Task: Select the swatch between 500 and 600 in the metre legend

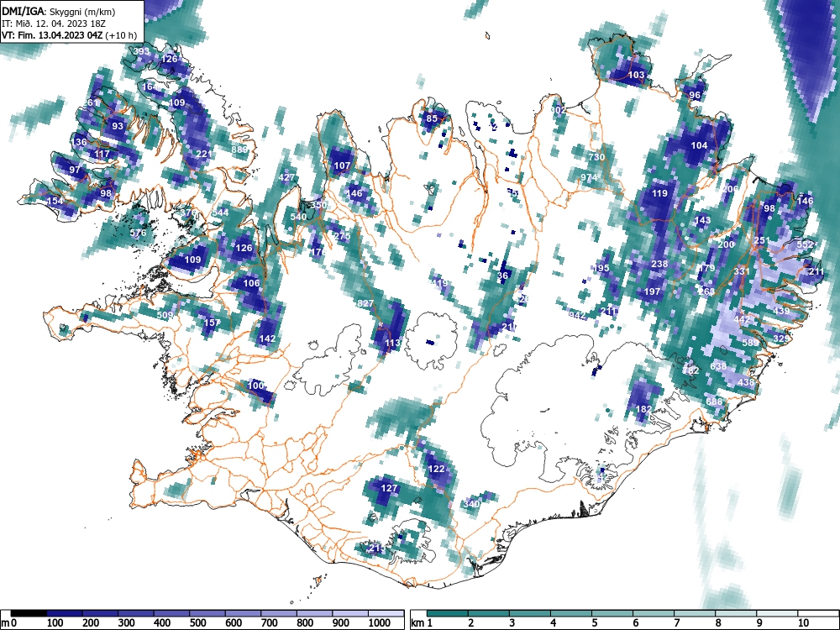Action: [207, 612]
